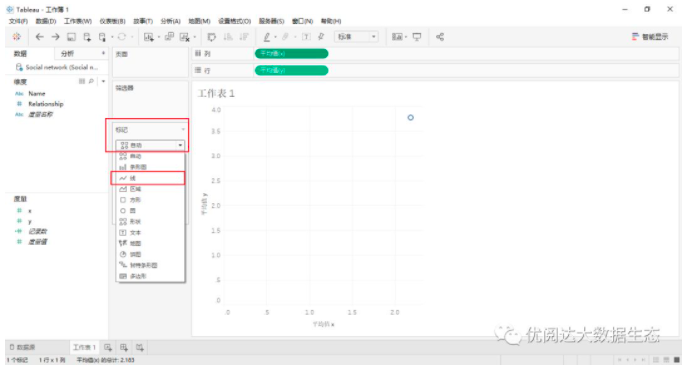This screenshot has height=368, width=683.
Task: Select 文本 (text) in mark type list
Action: coord(150,233)
